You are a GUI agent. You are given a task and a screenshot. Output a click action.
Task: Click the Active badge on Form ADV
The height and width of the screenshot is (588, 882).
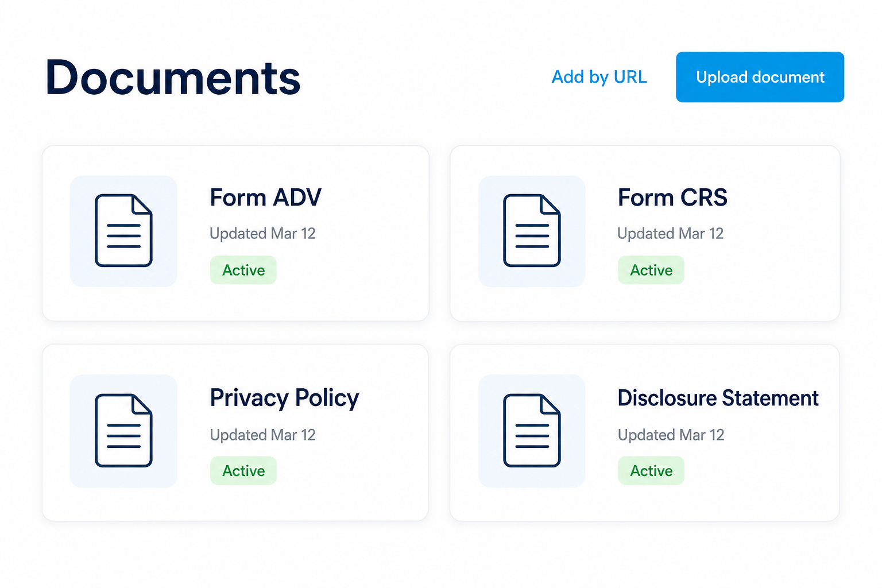[243, 270]
